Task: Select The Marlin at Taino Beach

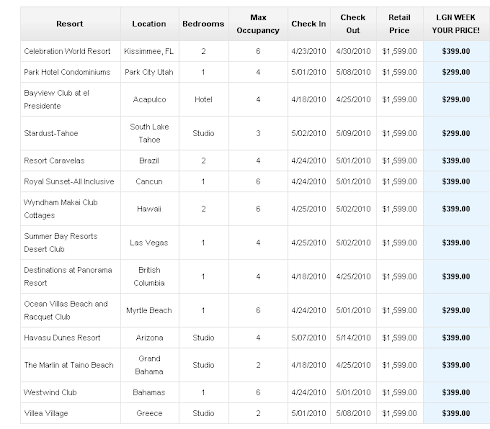Action: point(69,365)
